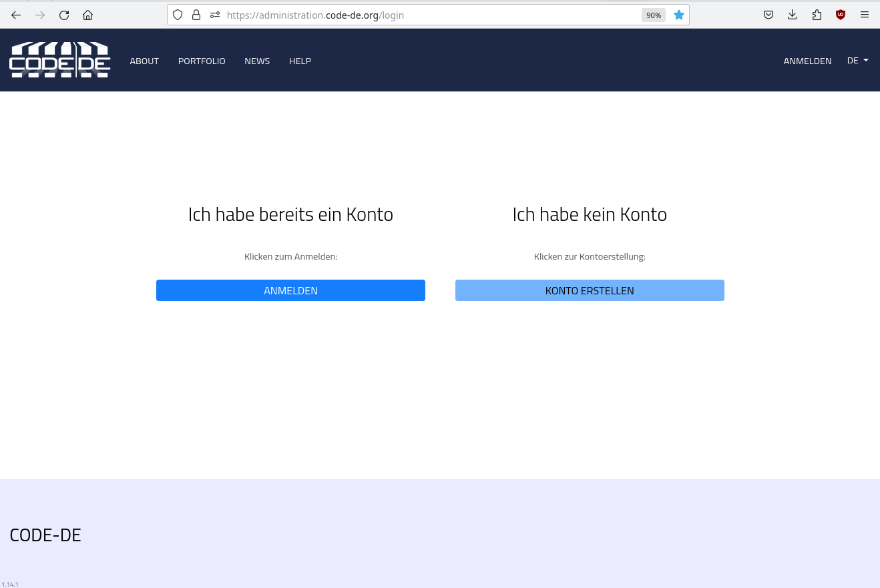880x588 pixels.
Task: Click the CODE-DE logo in header
Action: [x=59, y=60]
